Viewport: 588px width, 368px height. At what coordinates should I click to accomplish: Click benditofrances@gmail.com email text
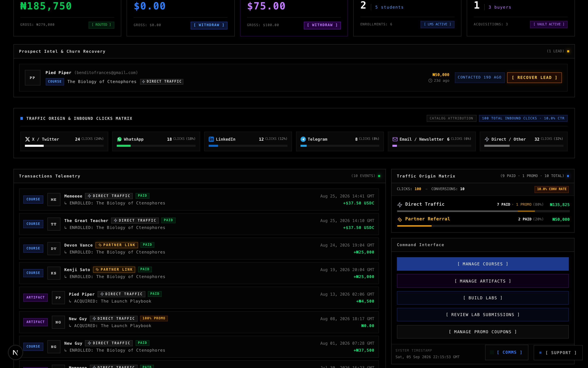tap(106, 73)
